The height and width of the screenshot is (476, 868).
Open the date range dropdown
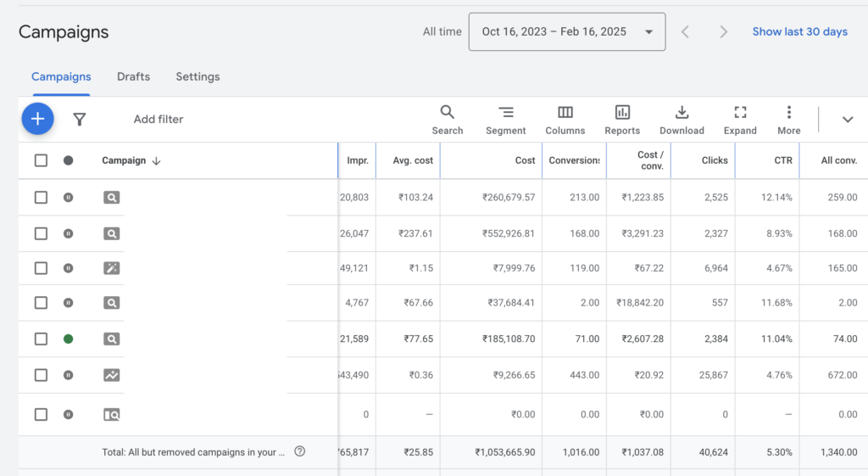tap(567, 31)
